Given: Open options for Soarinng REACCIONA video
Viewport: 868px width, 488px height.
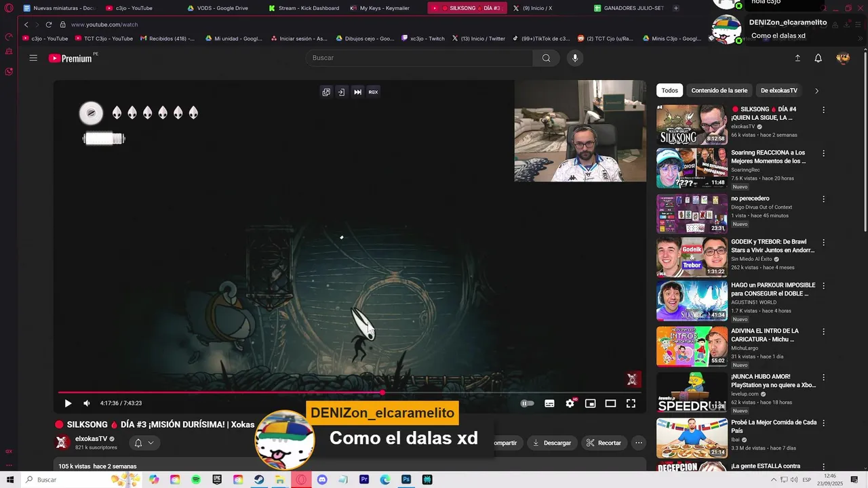Looking at the screenshot, I should pyautogui.click(x=824, y=153).
